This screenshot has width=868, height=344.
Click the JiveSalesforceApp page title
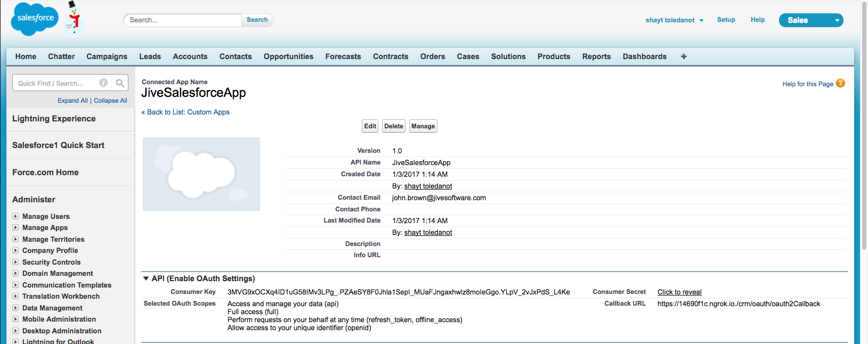tap(193, 93)
